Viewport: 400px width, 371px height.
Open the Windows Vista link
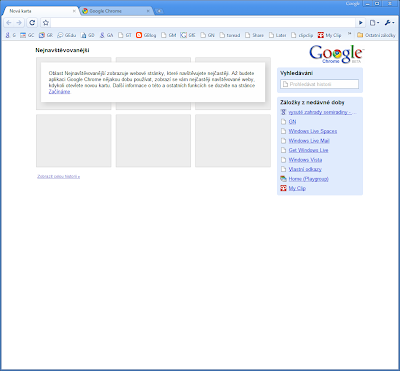pos(305,160)
